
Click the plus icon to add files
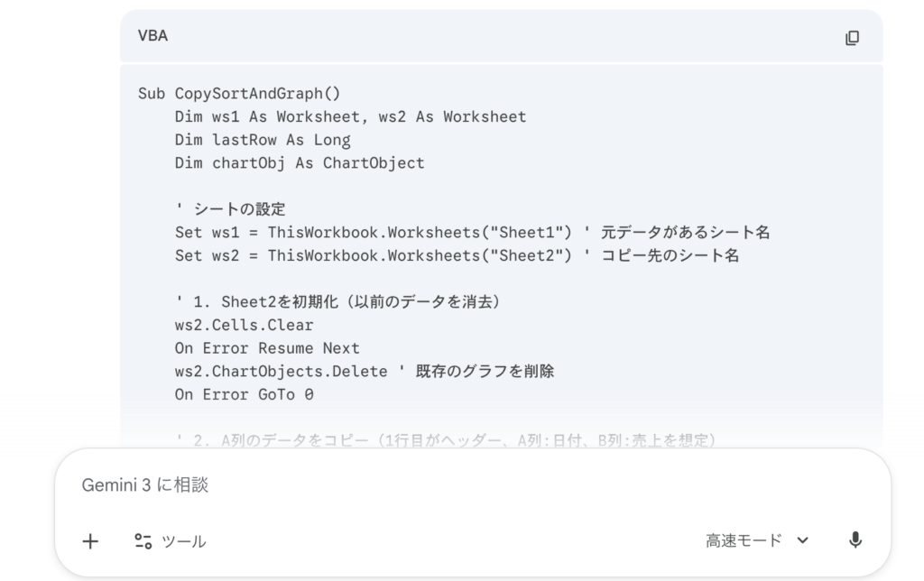[x=90, y=540]
